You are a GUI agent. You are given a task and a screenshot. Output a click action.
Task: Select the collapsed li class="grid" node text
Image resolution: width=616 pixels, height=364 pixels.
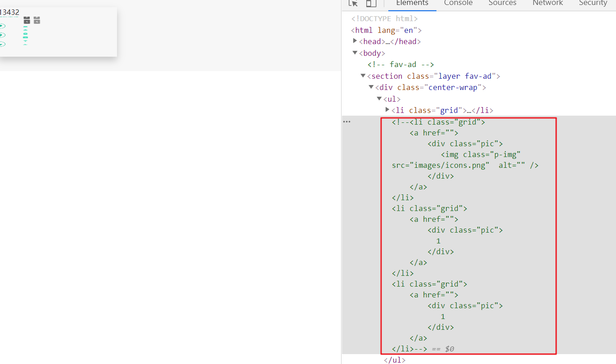(443, 111)
